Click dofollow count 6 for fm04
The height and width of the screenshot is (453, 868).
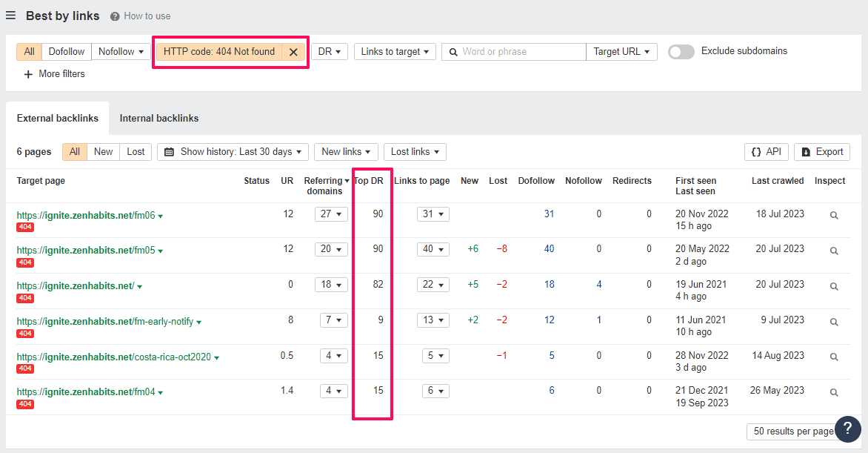coord(551,390)
